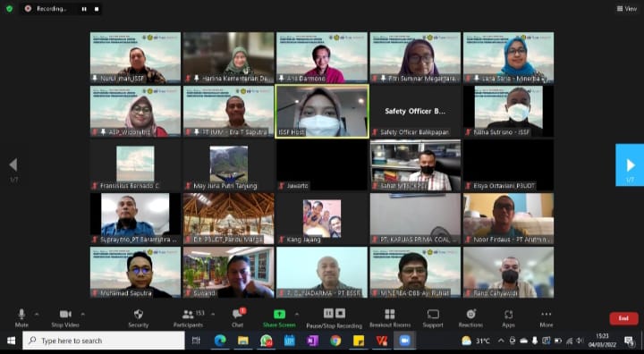Image resolution: width=644 pixels, height=354 pixels.
Task: Select May Jura Putri Tanjung tile
Action: click(228, 164)
